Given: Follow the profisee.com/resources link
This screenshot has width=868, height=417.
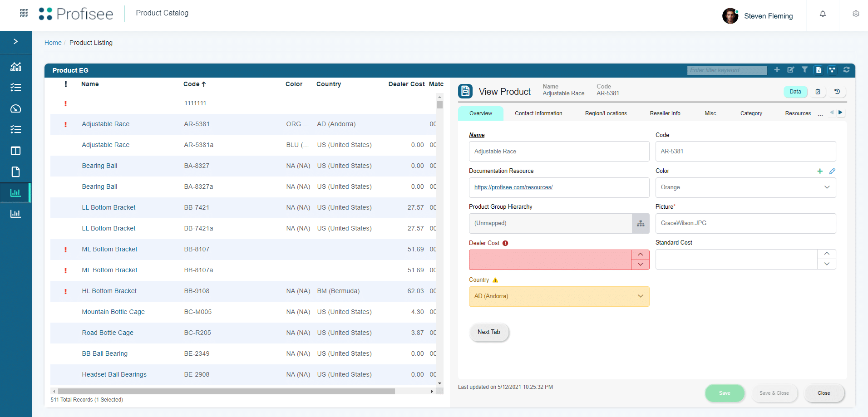Looking at the screenshot, I should coord(513,186).
